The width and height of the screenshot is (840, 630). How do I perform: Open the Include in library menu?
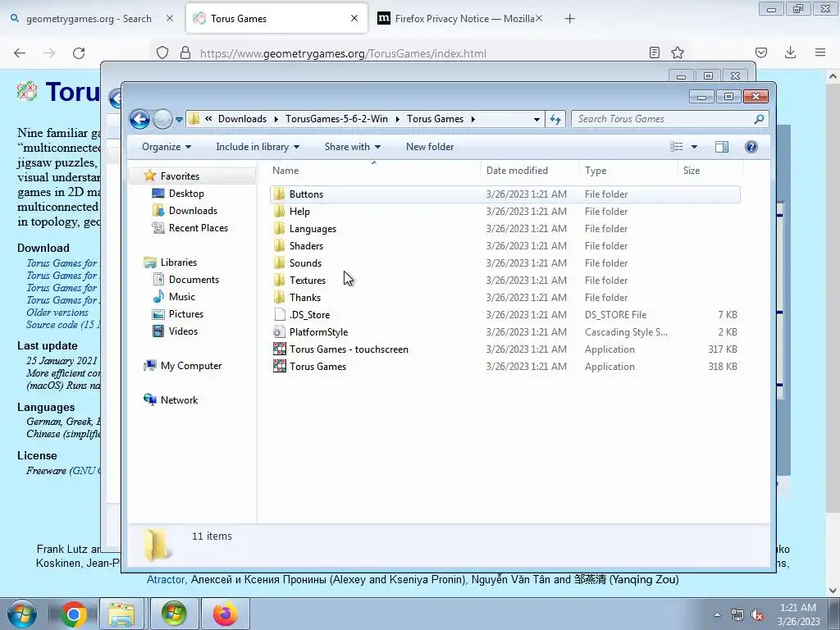tap(258, 147)
